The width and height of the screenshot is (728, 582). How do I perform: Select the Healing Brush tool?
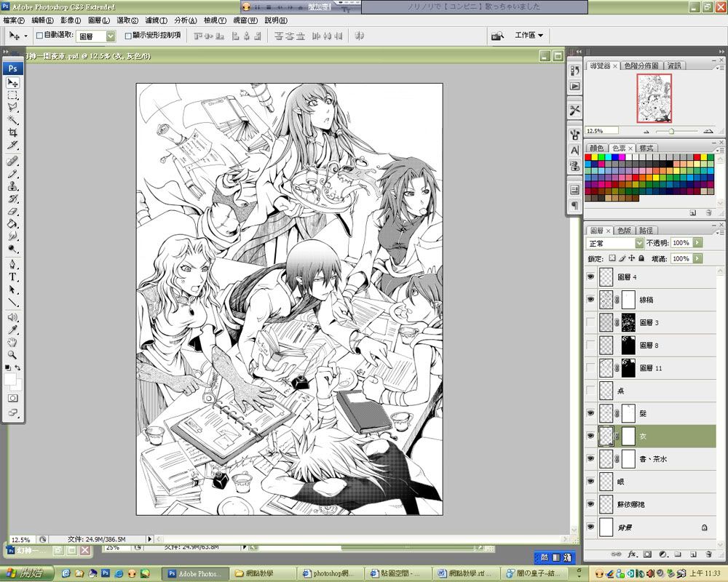(12, 161)
